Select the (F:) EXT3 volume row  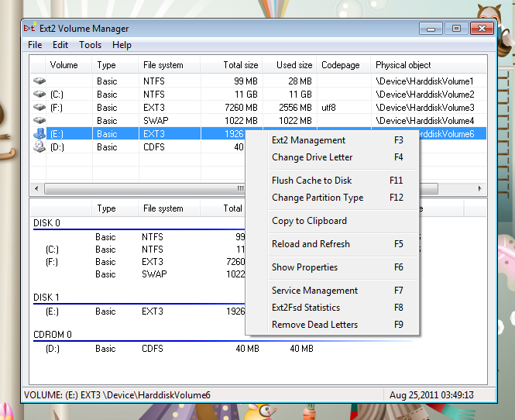tap(258, 108)
